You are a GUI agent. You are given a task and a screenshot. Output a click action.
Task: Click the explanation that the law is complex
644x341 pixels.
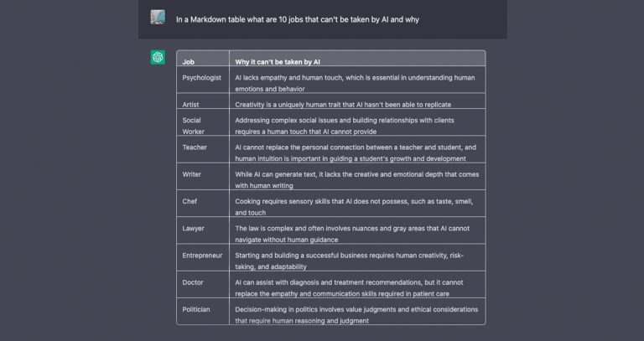tap(354, 233)
